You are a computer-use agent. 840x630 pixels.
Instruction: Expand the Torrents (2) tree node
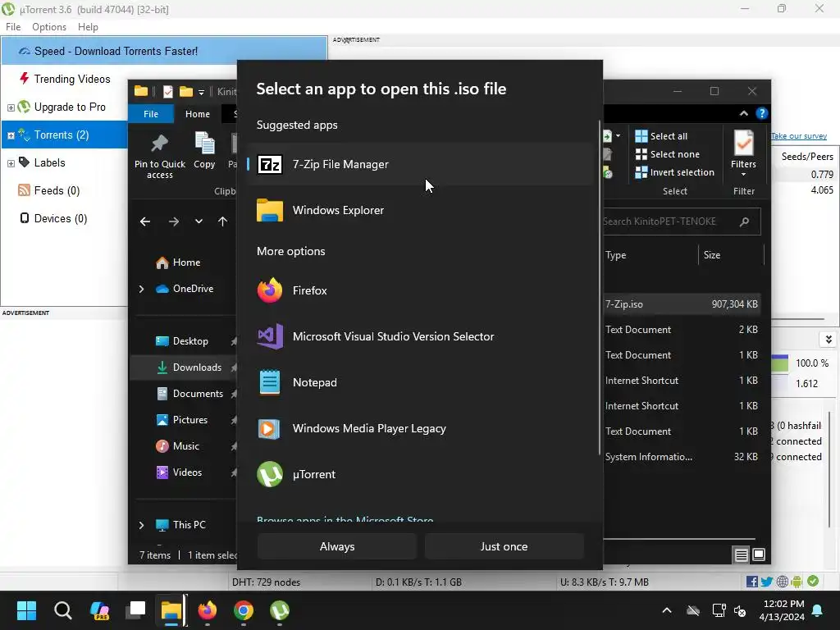pos(11,135)
